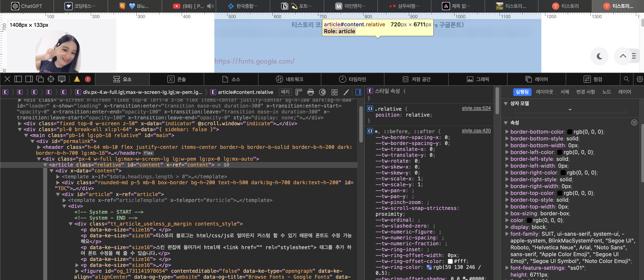Collapse the article#content element node

pos(45,165)
